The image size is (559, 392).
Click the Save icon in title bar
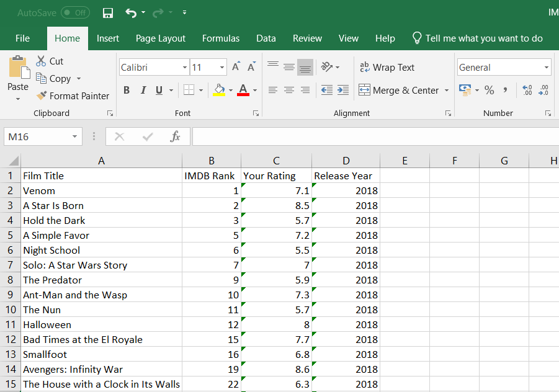[x=108, y=13]
